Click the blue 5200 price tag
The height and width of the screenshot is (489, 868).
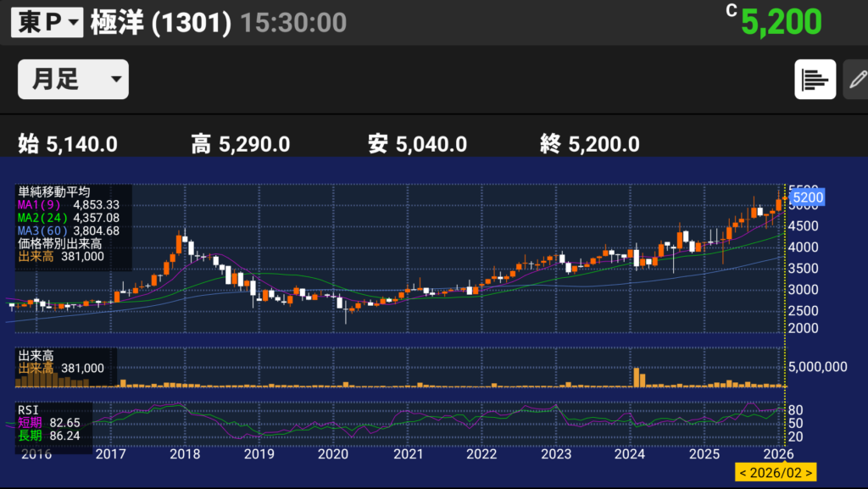tap(806, 199)
